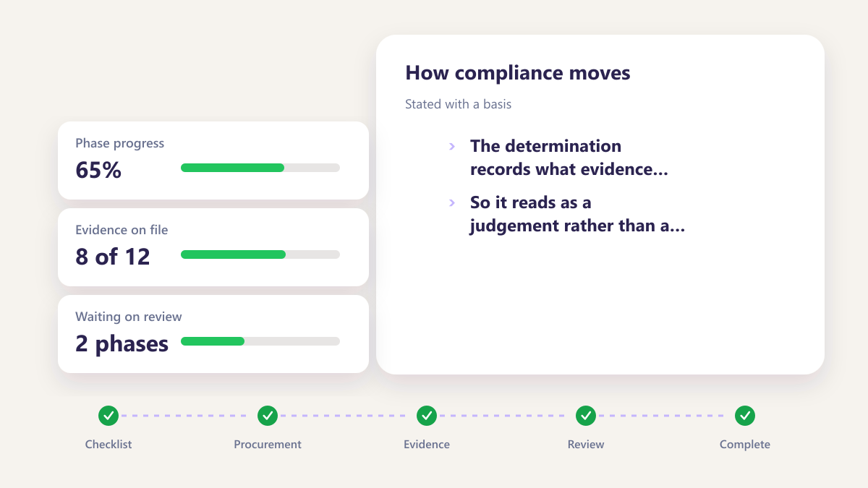Click the Phase progress bar
The height and width of the screenshot is (488, 868).
click(260, 168)
